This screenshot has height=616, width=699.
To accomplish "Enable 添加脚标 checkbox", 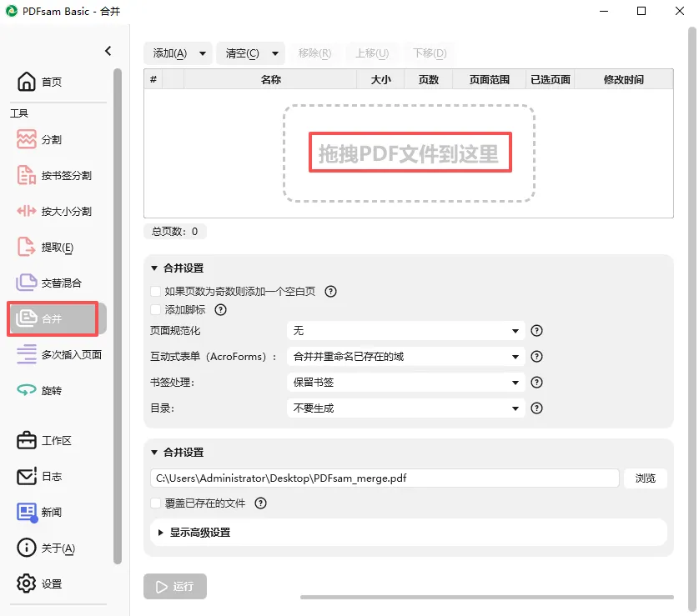I will coord(156,309).
